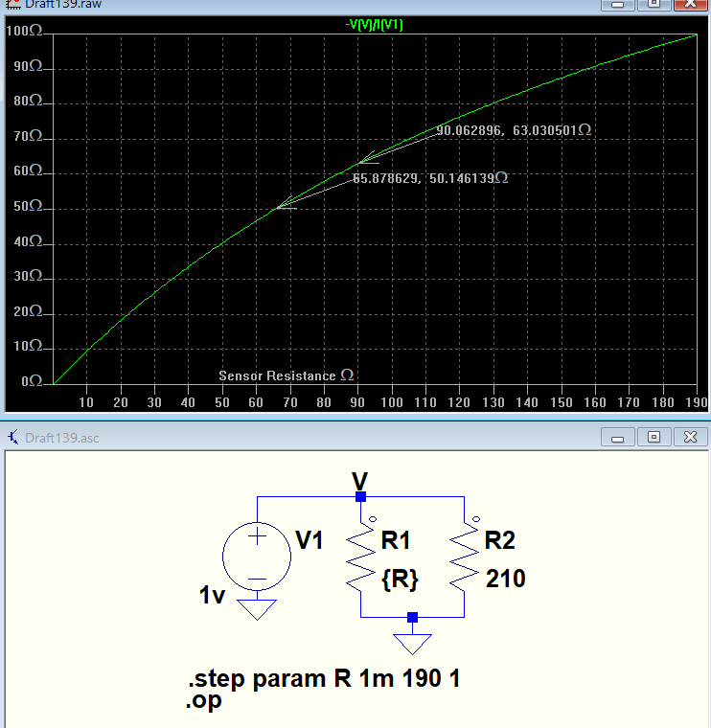This screenshot has height=728, width=711.
Task: Click the 190 horizontal axis label
Action: (696, 402)
